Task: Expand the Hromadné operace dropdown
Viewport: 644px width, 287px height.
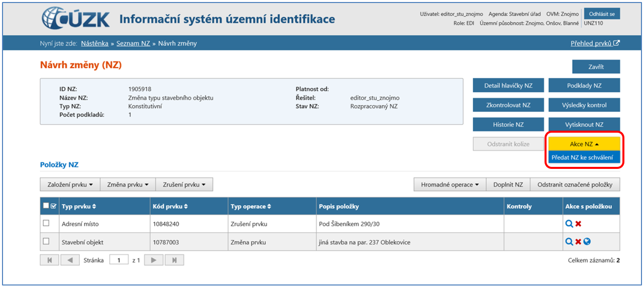Action: (450, 184)
